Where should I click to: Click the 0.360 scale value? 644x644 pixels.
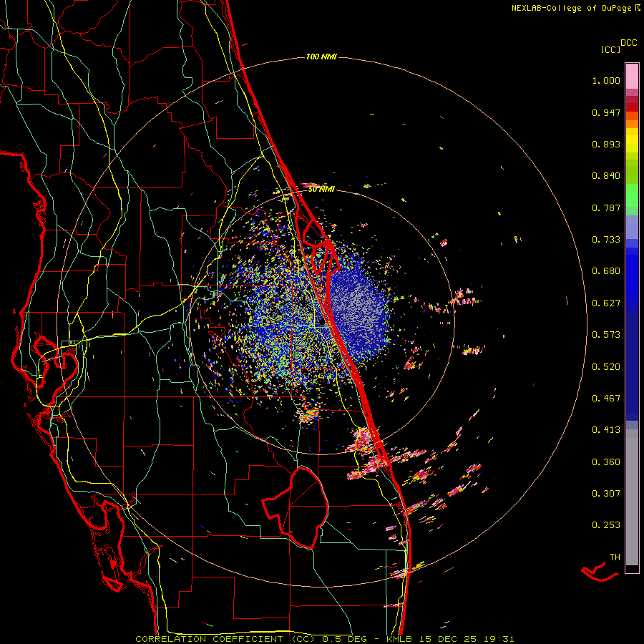pyautogui.click(x=606, y=462)
